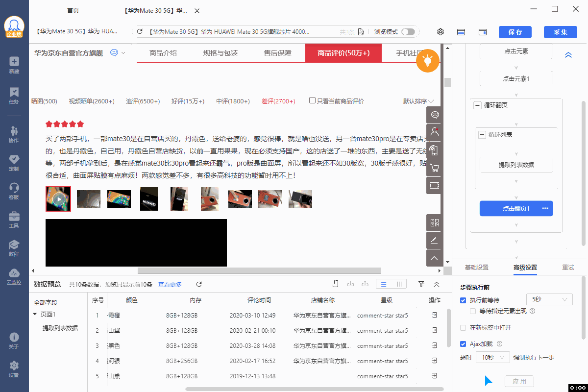Open 协作 in the left sidebar
The width and height of the screenshot is (588, 392).
pos(14,134)
